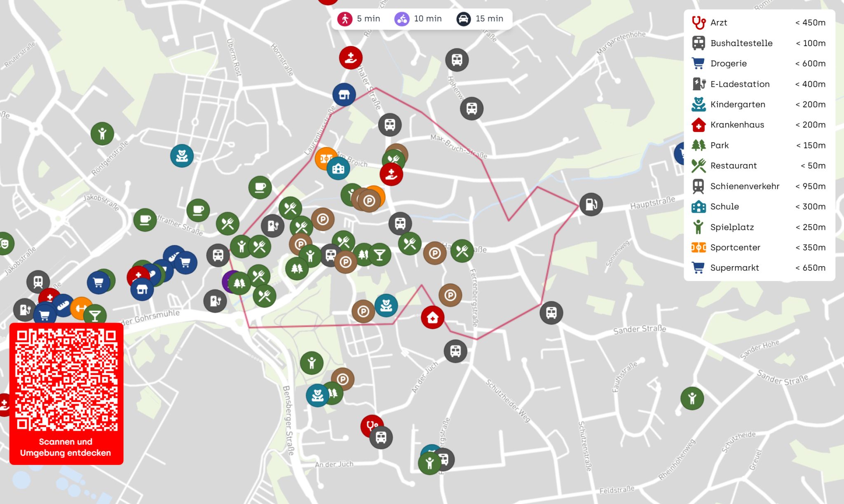The height and width of the screenshot is (504, 844).
Task: Open the teal school marker near Am Broich
Action: [x=338, y=168]
